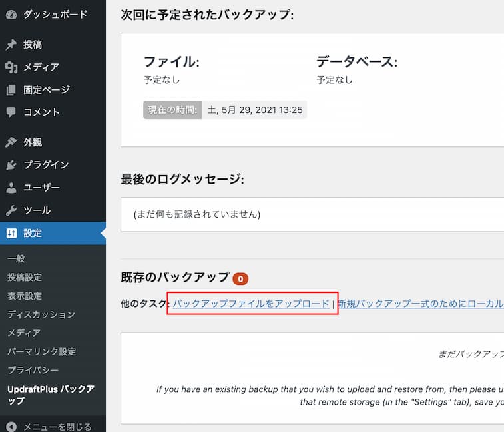Click the Comments speech bubble icon

[11, 112]
